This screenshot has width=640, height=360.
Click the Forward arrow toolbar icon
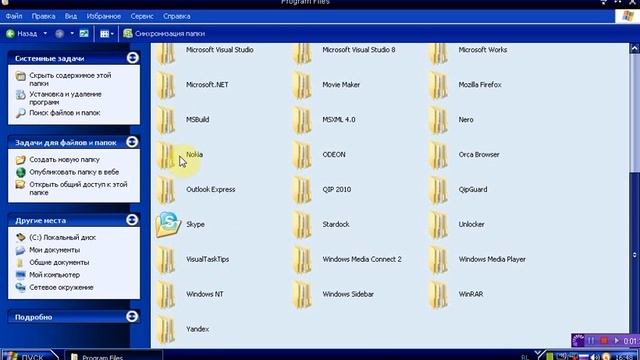pyautogui.click(x=60, y=34)
